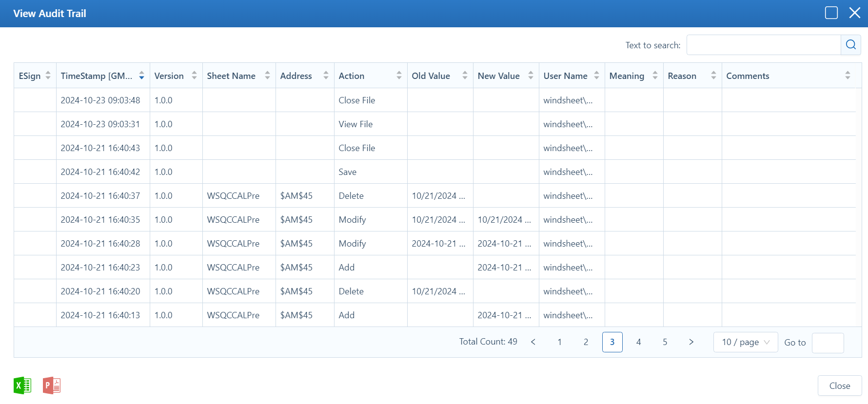The height and width of the screenshot is (404, 868).
Task: Sort by the Action column
Action: [x=399, y=76]
